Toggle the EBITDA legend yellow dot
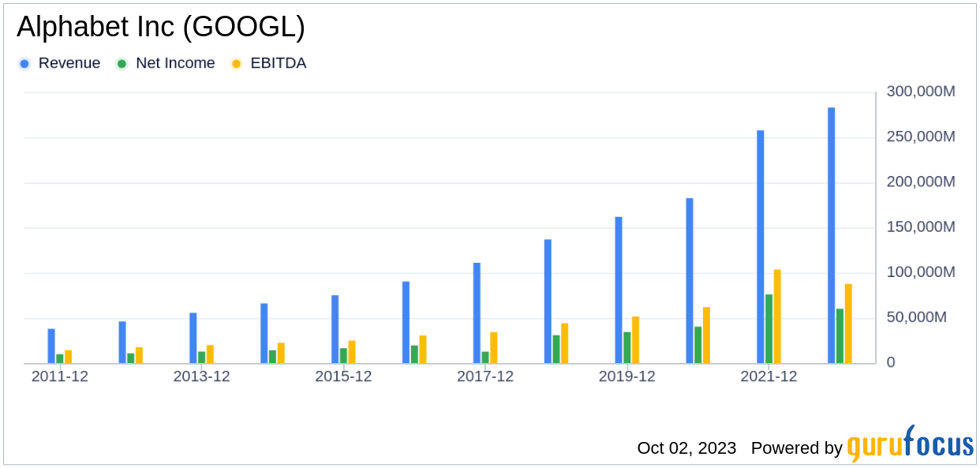This screenshot has height=468, width=980. 237,64
